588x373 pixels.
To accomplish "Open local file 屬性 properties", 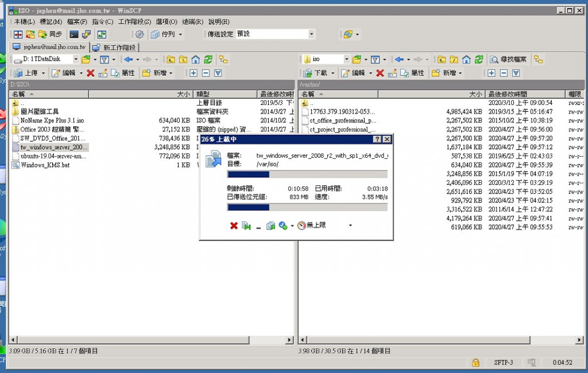I will [123, 73].
